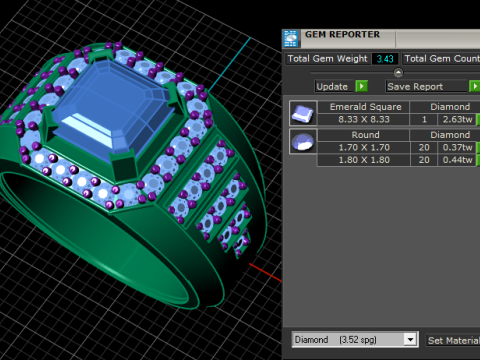
Task: Click the Diamond (3.52 spg) combo box
Action: pos(355,340)
